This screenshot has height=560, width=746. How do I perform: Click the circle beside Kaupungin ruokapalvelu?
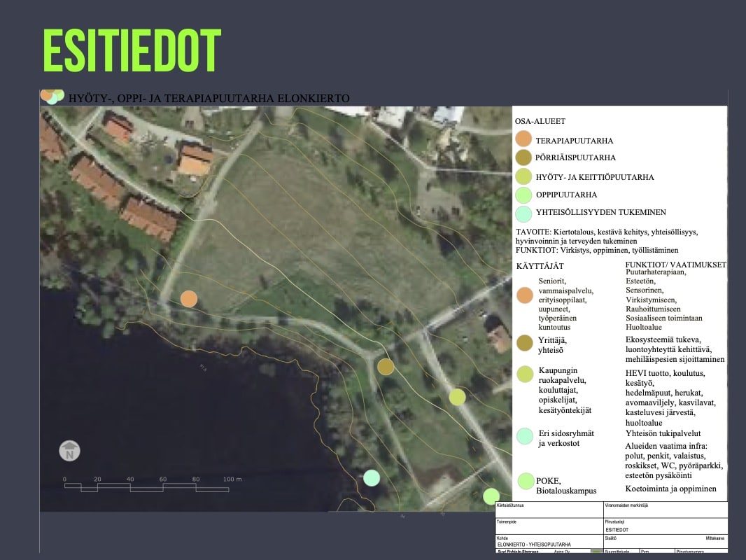(526, 374)
